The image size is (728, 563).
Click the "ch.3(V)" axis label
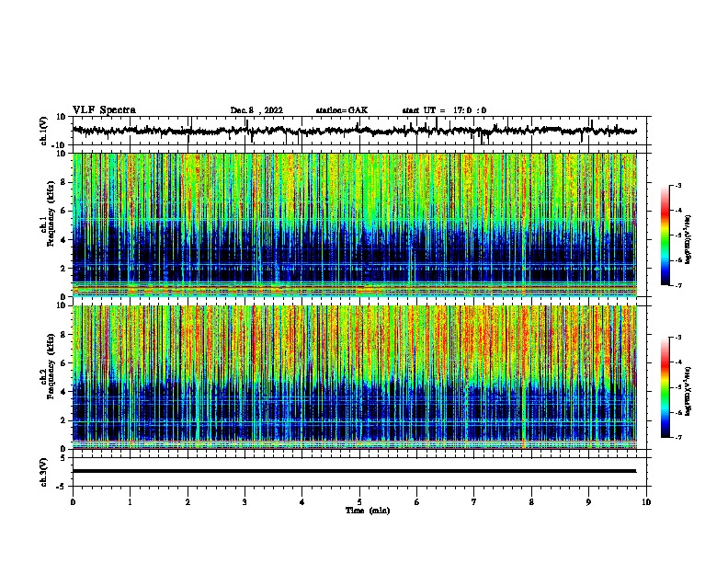tap(44, 473)
